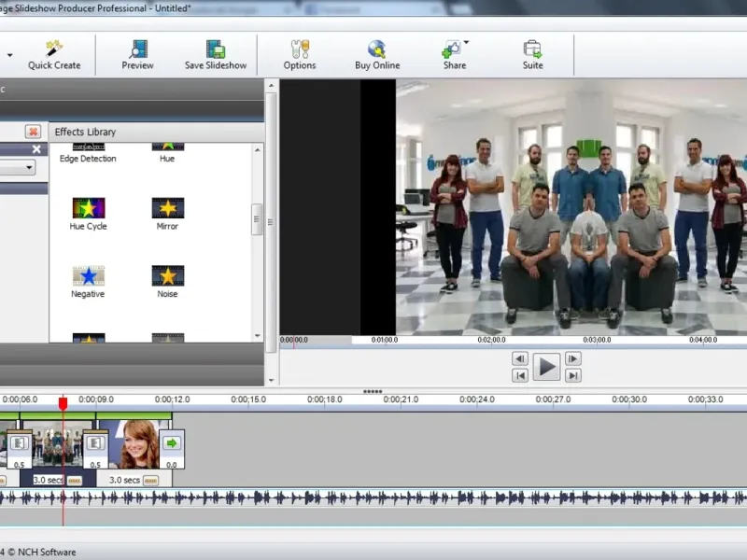Expand the Share dropdown arrow

point(466,42)
